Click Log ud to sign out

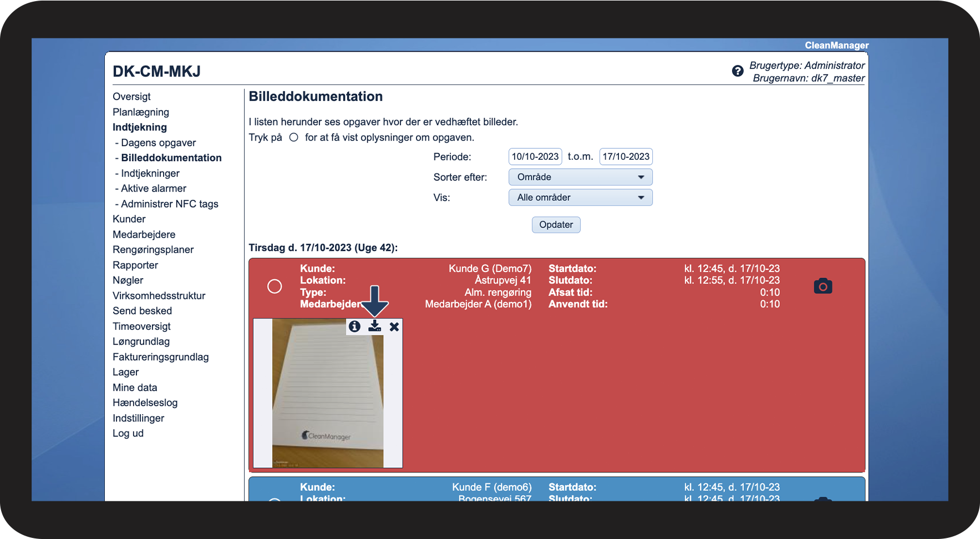128,434
